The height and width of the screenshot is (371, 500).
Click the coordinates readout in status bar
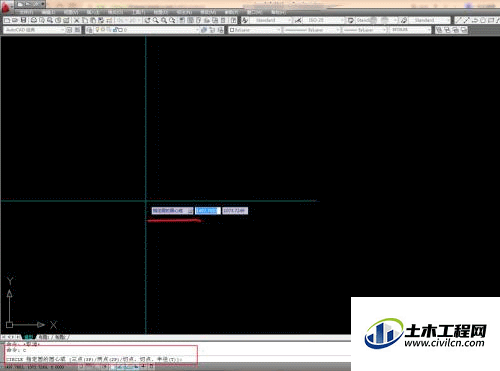[35, 367]
